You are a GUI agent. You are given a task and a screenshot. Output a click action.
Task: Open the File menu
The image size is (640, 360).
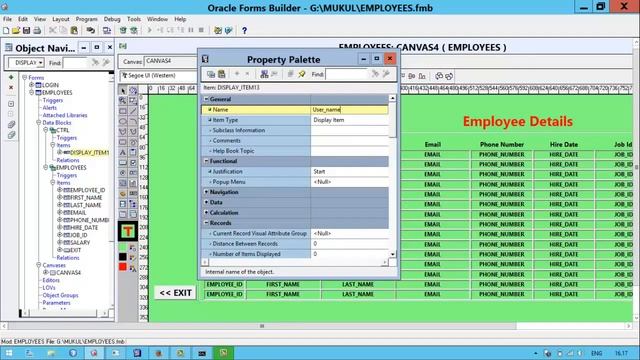click(x=7, y=19)
